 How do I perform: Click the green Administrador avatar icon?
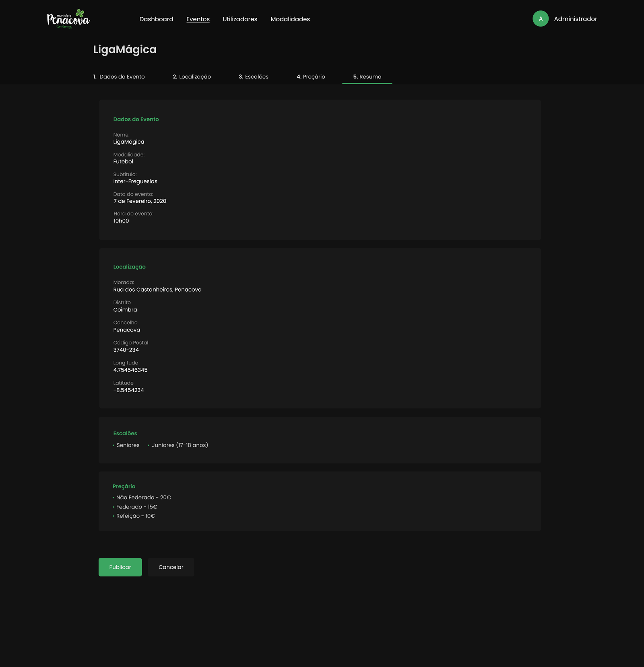coord(540,19)
